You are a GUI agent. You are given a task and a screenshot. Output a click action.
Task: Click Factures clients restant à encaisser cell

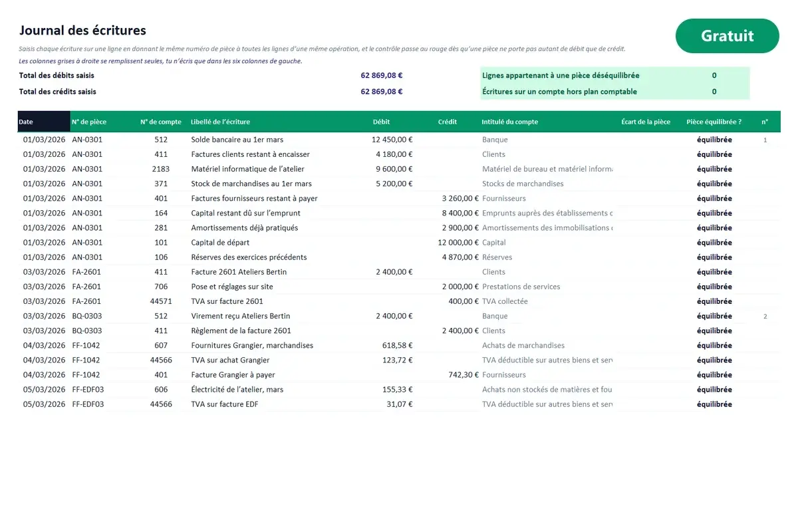[251, 154]
